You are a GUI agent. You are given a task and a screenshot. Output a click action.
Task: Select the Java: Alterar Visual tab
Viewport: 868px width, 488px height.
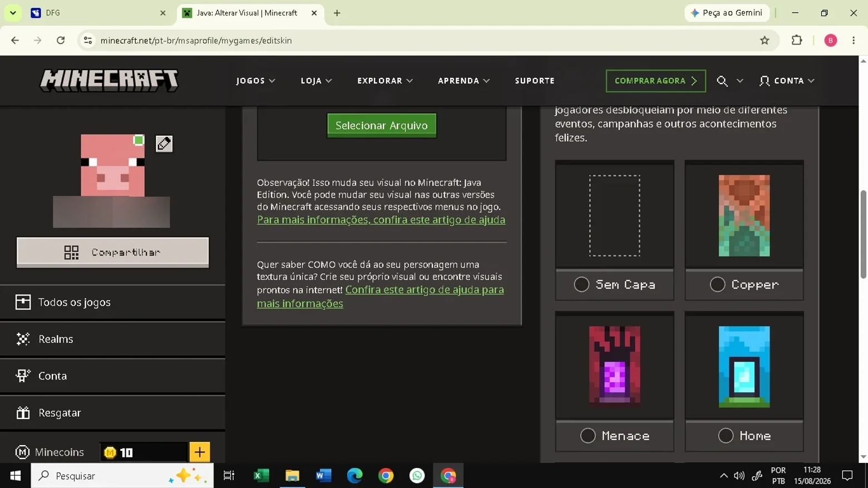point(250,13)
